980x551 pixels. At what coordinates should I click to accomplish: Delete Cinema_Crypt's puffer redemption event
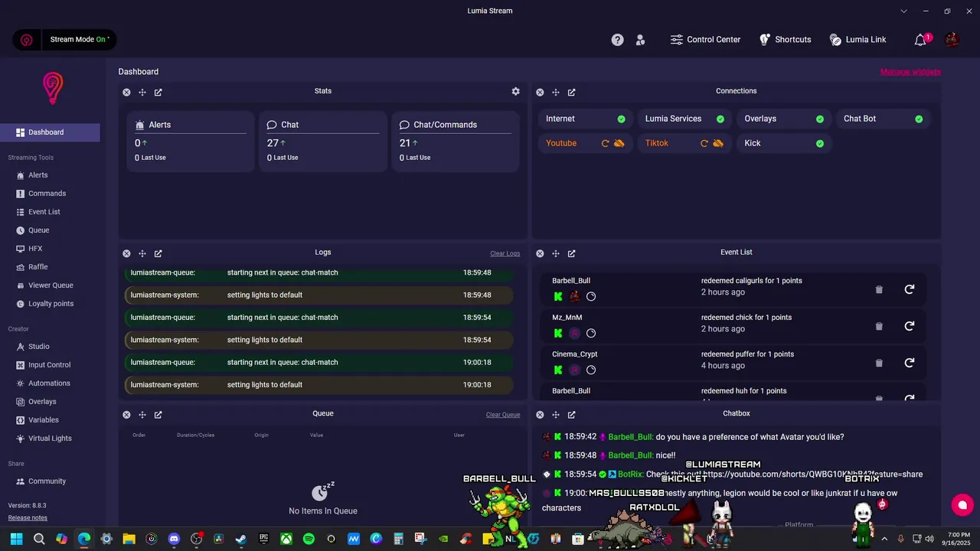879,363
